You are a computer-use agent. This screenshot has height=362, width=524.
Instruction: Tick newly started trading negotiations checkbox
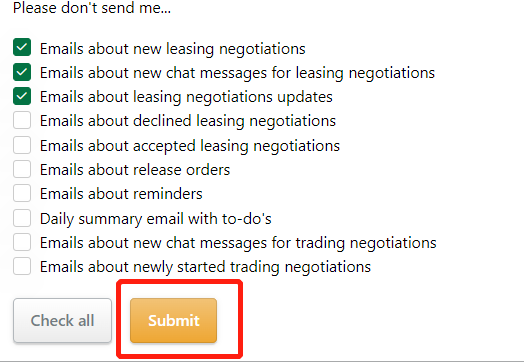[x=22, y=266]
